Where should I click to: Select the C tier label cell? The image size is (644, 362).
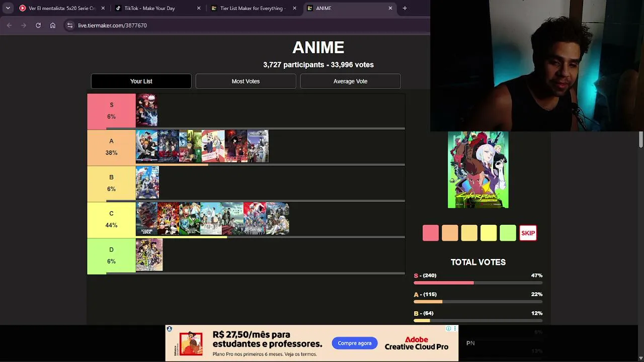pyautogui.click(x=112, y=220)
